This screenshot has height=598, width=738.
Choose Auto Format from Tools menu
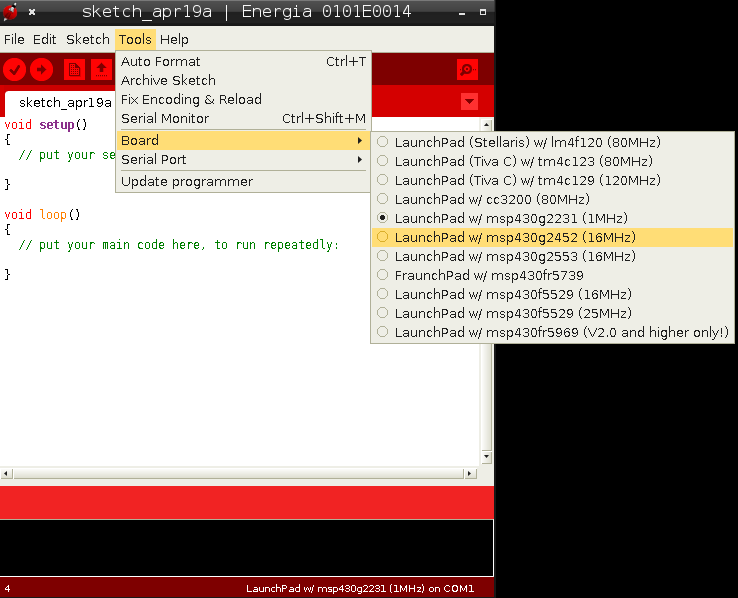point(243,62)
